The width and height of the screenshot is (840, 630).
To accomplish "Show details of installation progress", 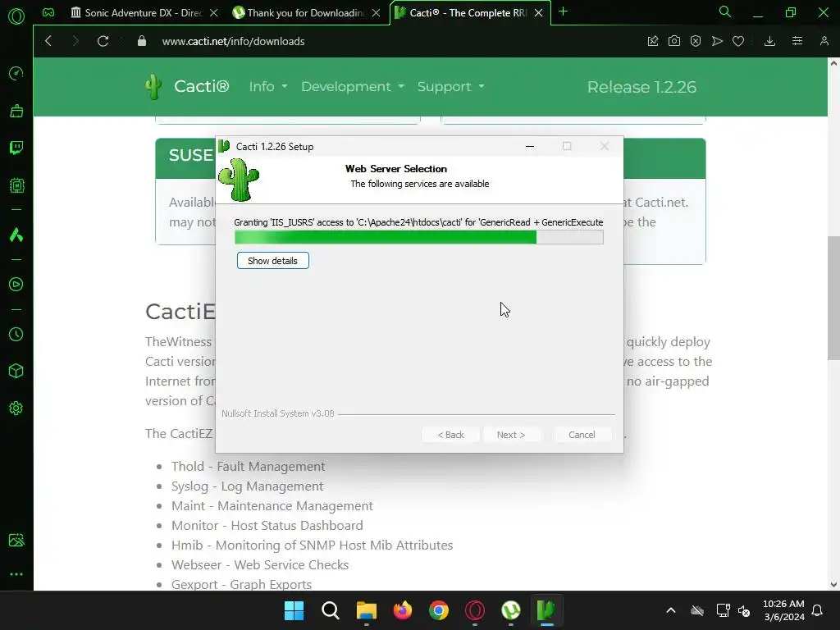I will (x=272, y=261).
